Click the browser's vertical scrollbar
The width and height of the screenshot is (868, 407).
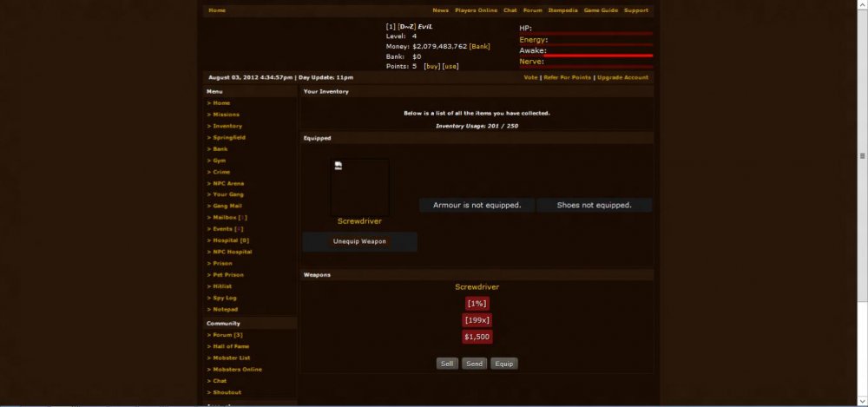click(862, 156)
